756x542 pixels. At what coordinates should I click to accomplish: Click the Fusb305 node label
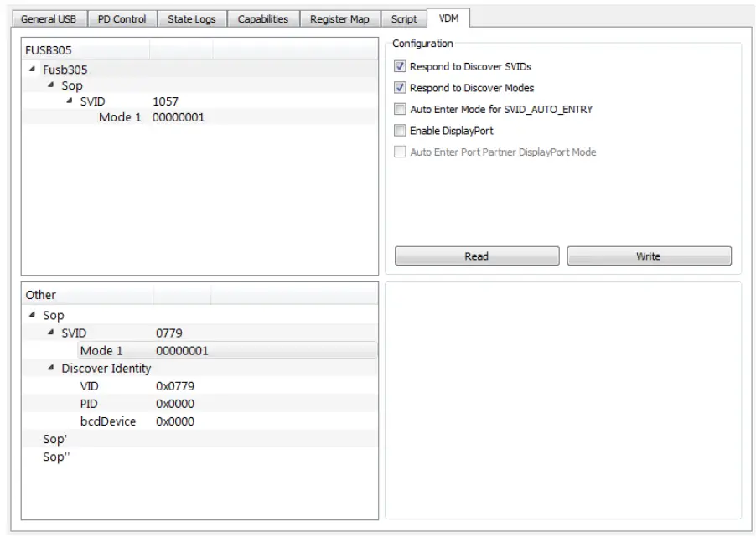click(x=65, y=70)
